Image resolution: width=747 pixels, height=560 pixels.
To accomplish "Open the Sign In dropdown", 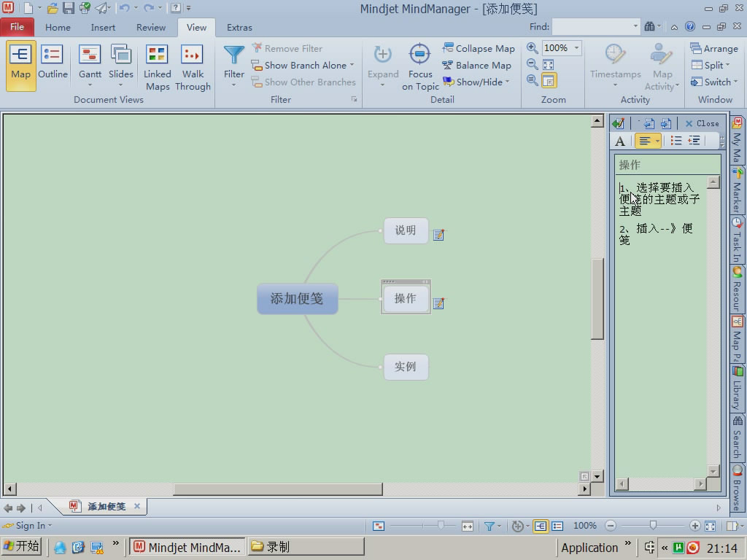I will tap(28, 526).
